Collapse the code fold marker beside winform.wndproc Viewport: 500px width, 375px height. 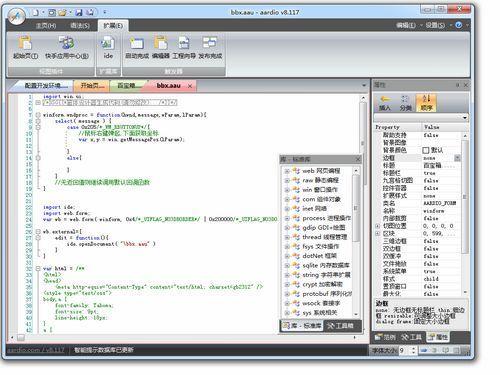click(38, 115)
